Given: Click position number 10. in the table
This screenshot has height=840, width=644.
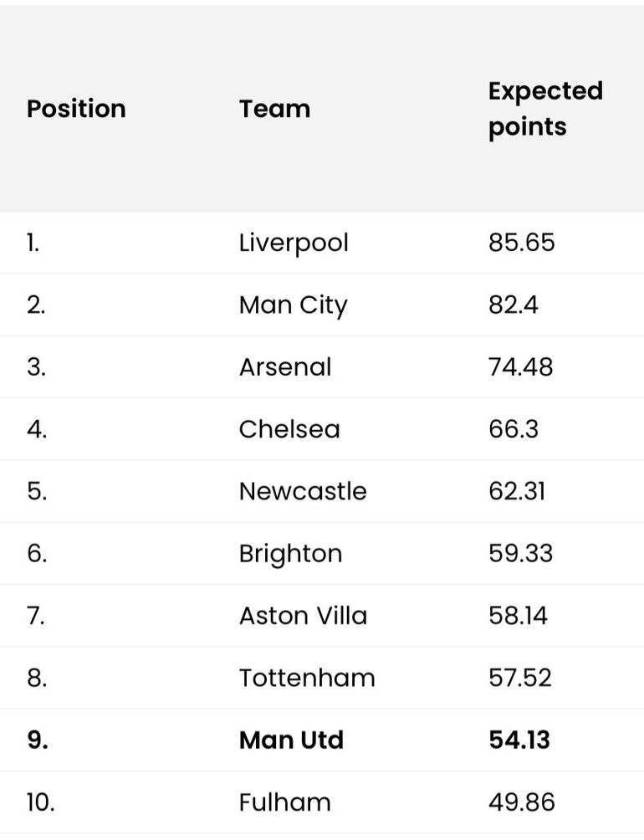Looking at the screenshot, I should point(40,802).
